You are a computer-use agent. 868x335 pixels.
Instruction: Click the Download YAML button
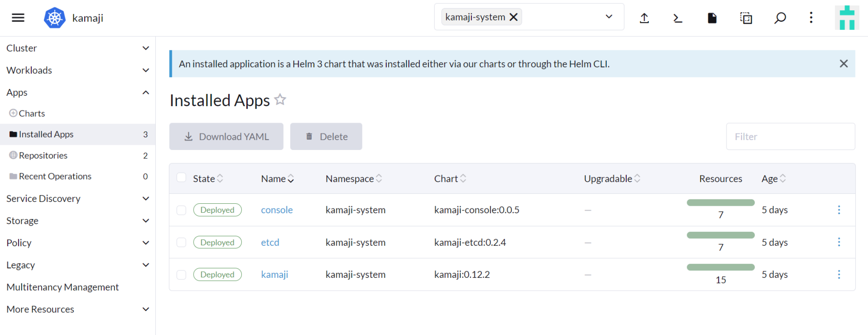click(x=226, y=137)
